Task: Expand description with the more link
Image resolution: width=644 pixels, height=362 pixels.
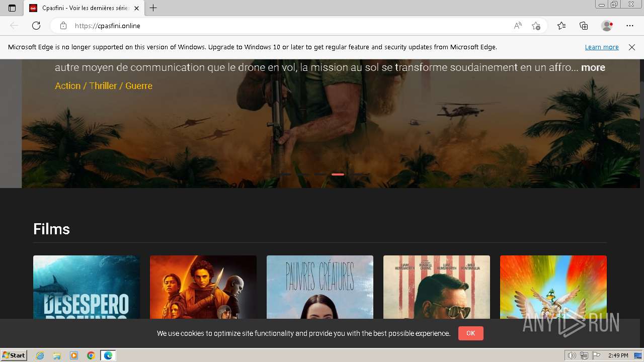Action: click(593, 67)
